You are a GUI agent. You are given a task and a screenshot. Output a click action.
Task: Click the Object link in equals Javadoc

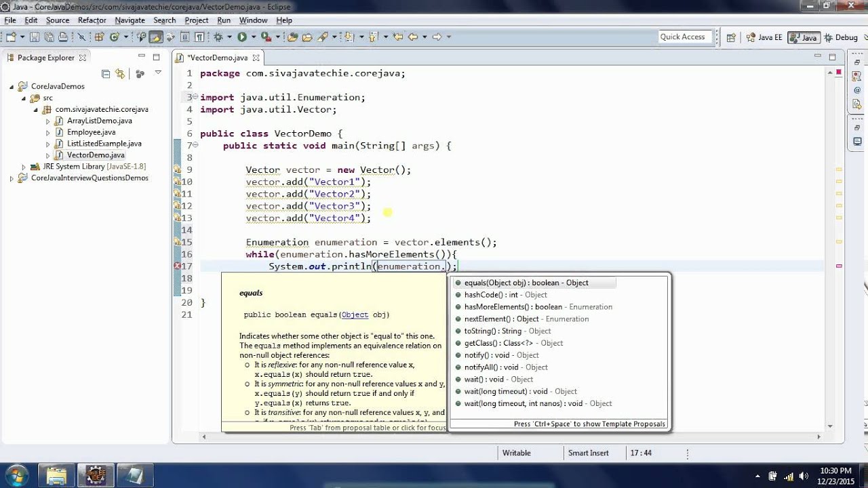point(355,314)
